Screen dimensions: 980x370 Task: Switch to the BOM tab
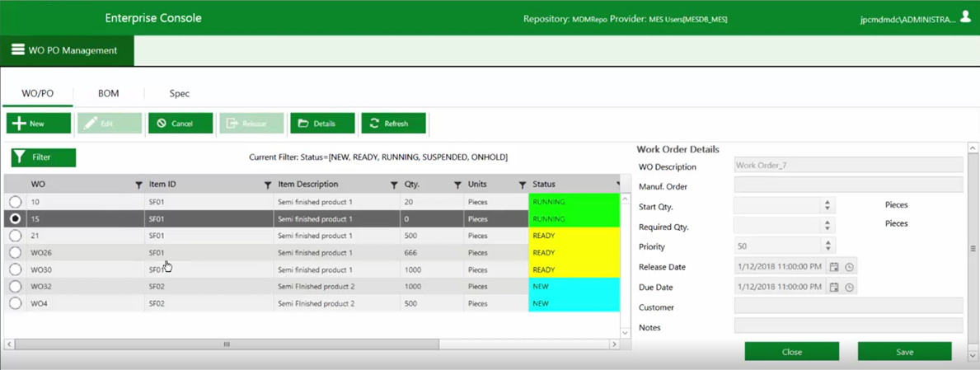pyautogui.click(x=108, y=94)
